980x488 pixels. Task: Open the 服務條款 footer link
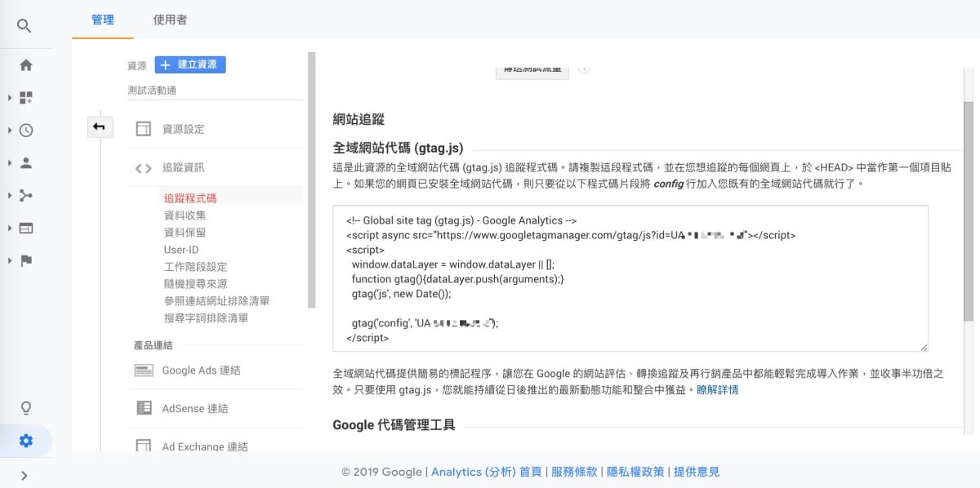(574, 472)
